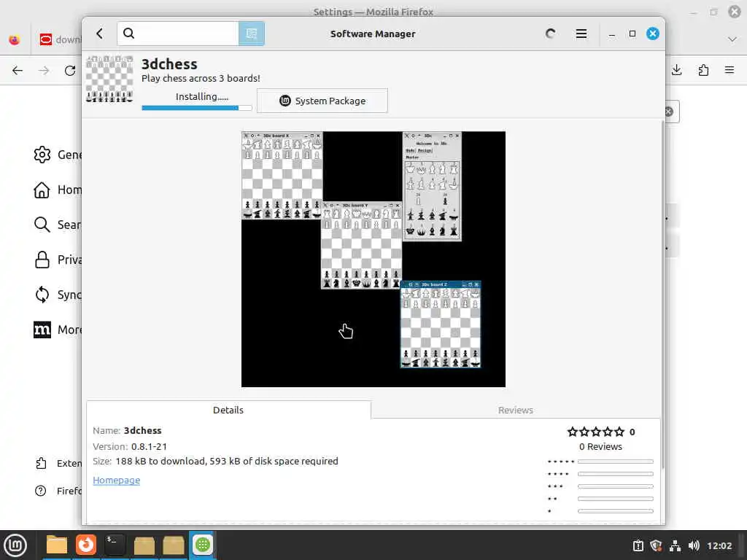Click the loading spinner icon in header
The width and height of the screenshot is (747, 560).
click(550, 34)
